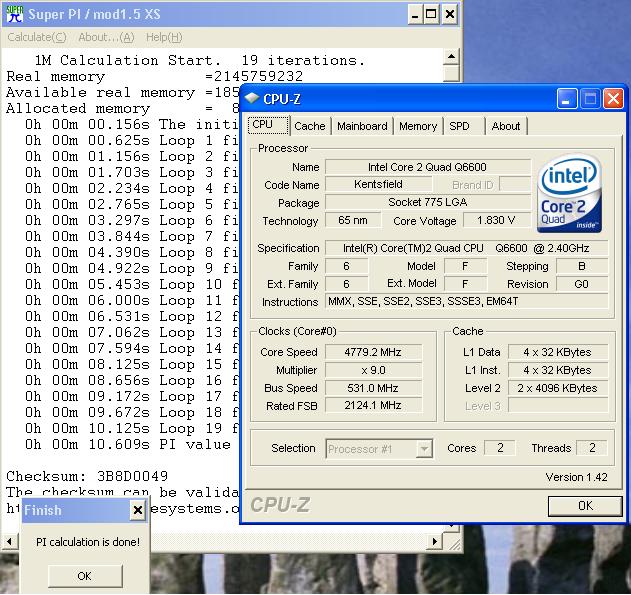The image size is (631, 595).
Task: Click the Super PI horizontal scrollbar right arrow
Action: tap(435, 541)
